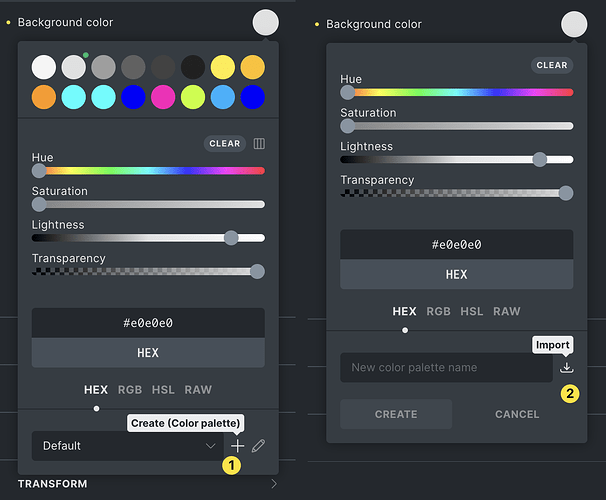Click Hue slider below the color swatches
The width and height of the screenshot is (606, 500).
(148, 171)
